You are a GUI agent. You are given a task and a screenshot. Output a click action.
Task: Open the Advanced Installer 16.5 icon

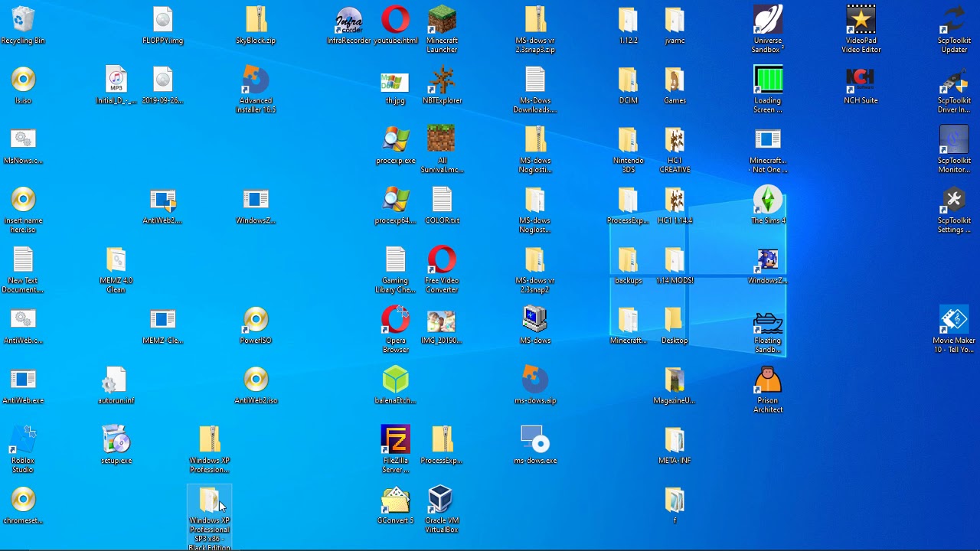click(x=256, y=80)
